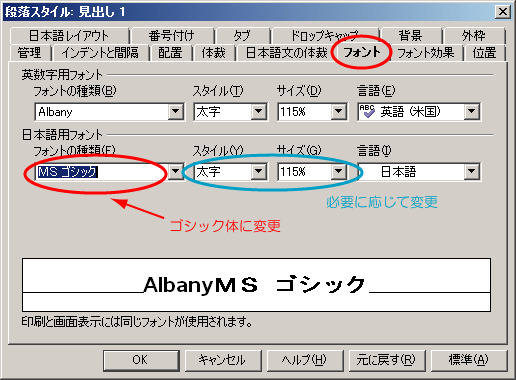
Task: Open the 位置 tab
Action: [x=485, y=53]
